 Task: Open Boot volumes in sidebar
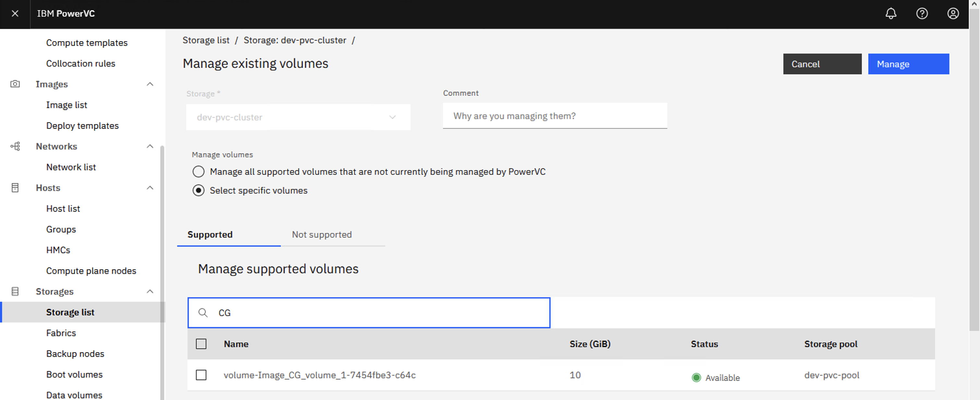pyautogui.click(x=74, y=374)
